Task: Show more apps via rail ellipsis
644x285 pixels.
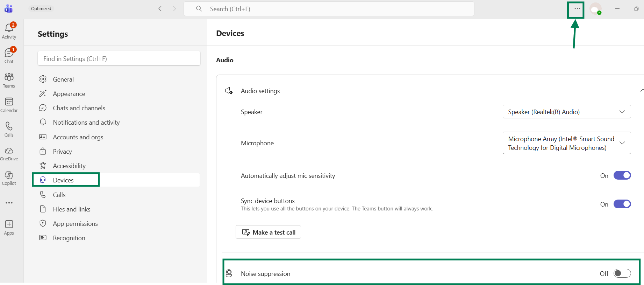Action: (9, 203)
